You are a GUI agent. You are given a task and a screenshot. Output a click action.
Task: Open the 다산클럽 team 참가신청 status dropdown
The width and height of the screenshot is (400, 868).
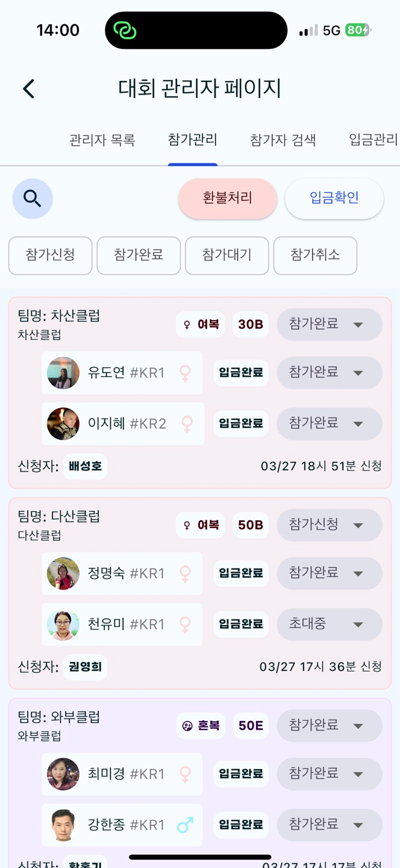point(330,525)
